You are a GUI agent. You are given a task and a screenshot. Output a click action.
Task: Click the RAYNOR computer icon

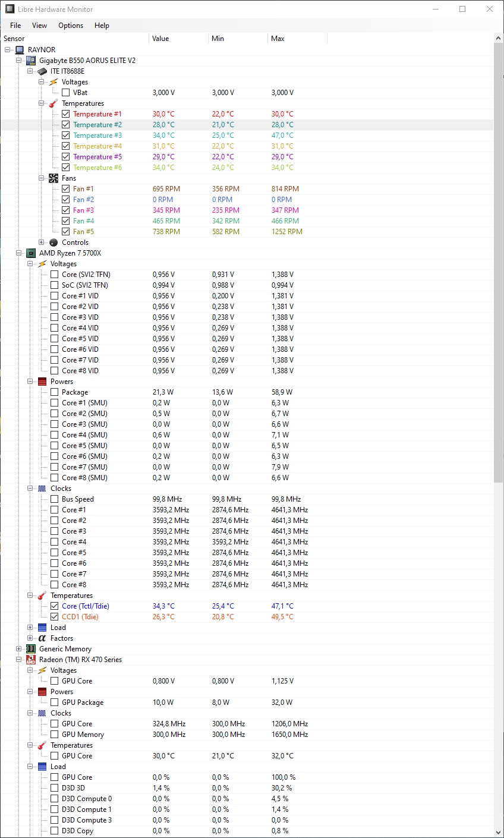20,50
